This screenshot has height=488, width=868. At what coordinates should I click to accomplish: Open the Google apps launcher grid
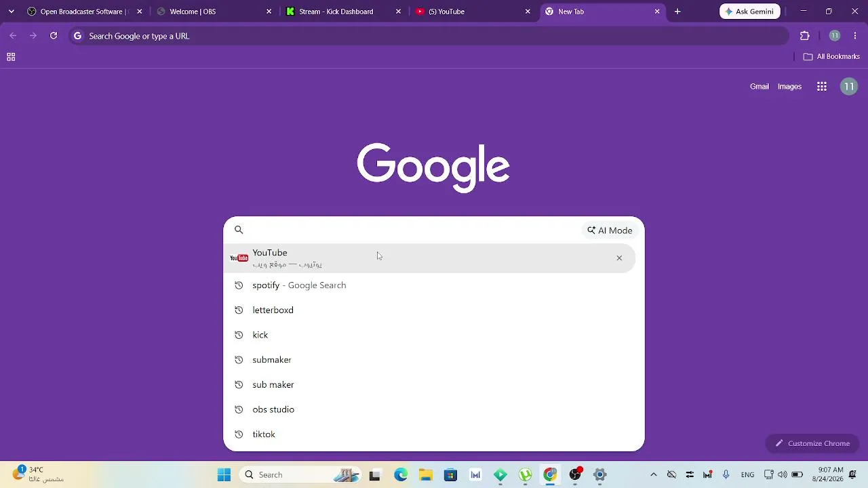click(x=822, y=87)
